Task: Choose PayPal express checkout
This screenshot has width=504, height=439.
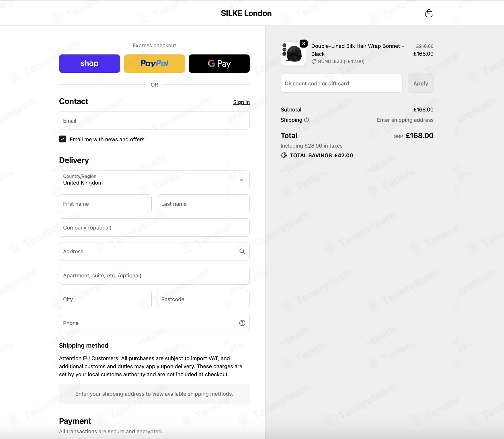Action: (154, 64)
